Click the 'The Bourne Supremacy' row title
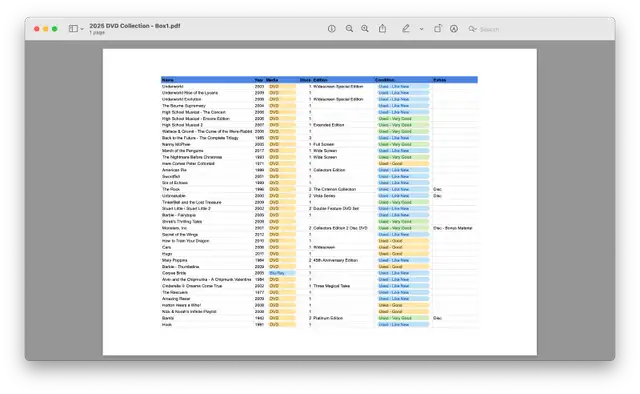The image size is (640, 394). (184, 106)
